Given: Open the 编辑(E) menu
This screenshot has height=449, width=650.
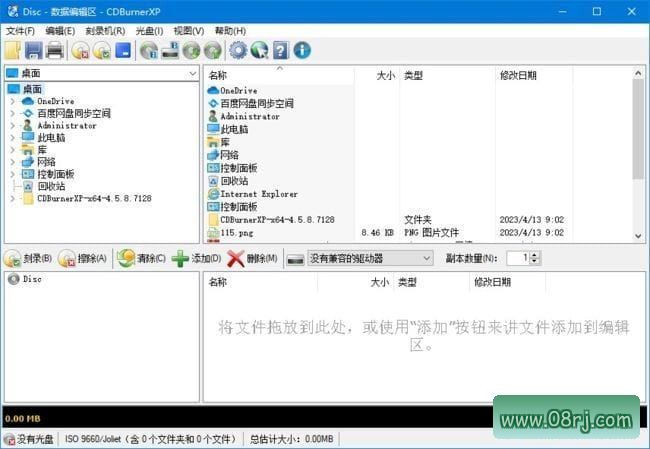Looking at the screenshot, I should (x=60, y=31).
